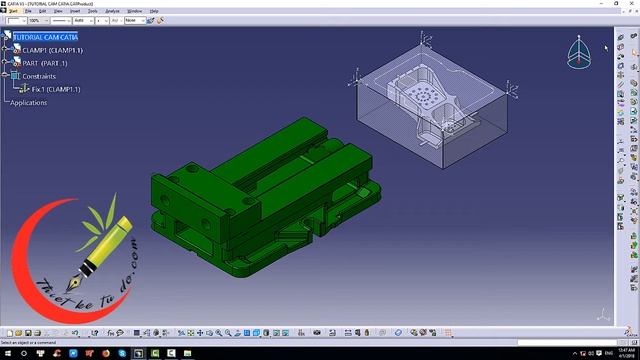Screen dimensions: 640x360
Task: Open the Window menu
Action: click(x=135, y=11)
